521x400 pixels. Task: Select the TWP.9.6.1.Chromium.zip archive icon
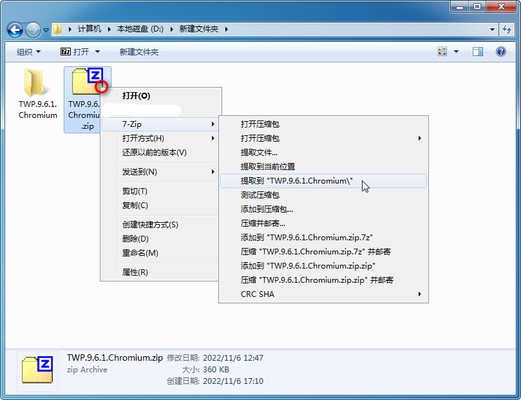pos(87,81)
